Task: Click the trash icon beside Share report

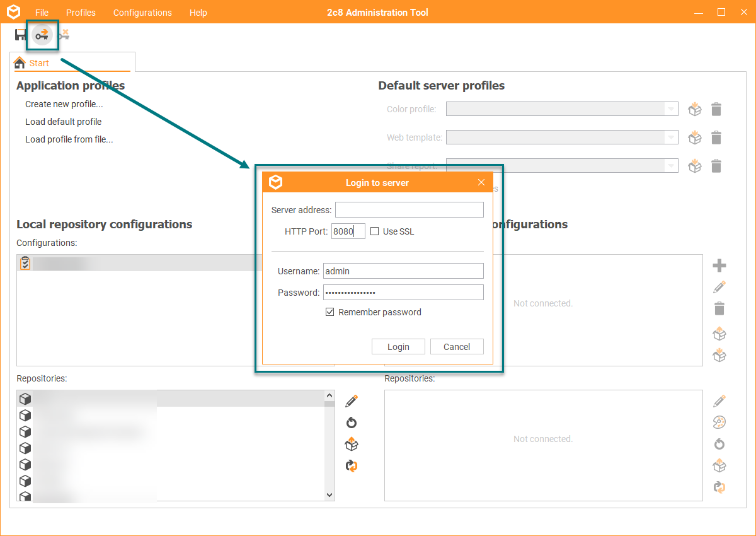Action: pos(716,166)
